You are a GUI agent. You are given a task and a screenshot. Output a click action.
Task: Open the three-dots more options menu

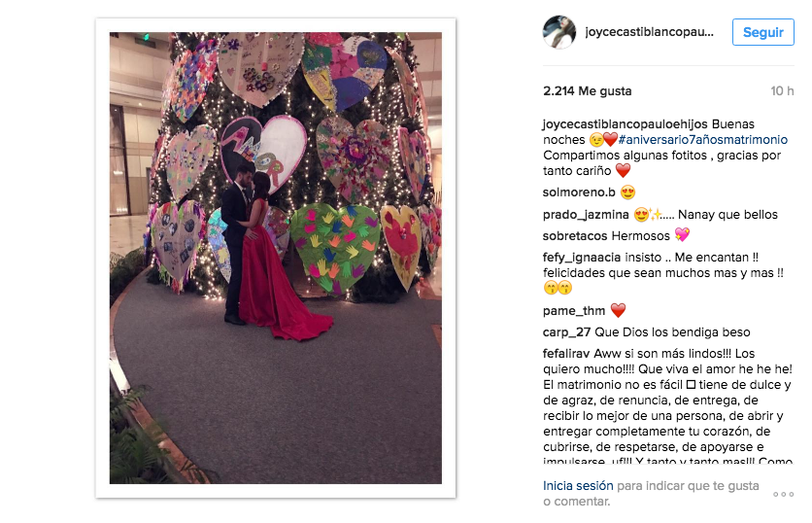click(x=783, y=494)
